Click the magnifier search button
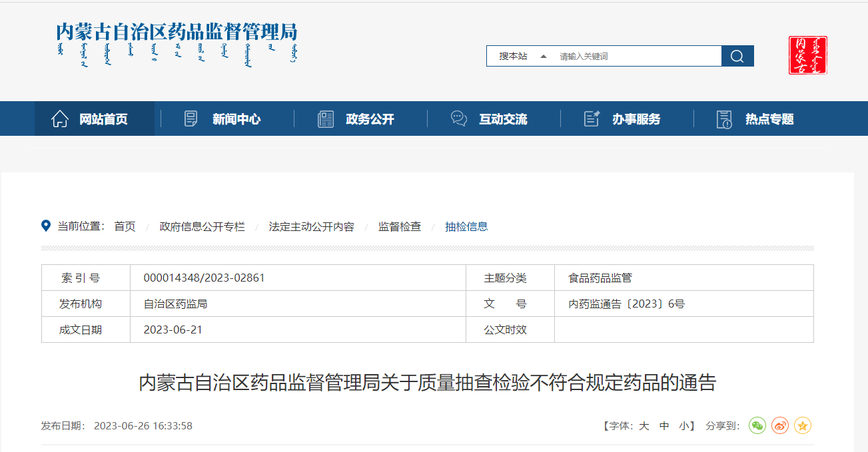Viewport: 868px width, 452px height. 737,57
